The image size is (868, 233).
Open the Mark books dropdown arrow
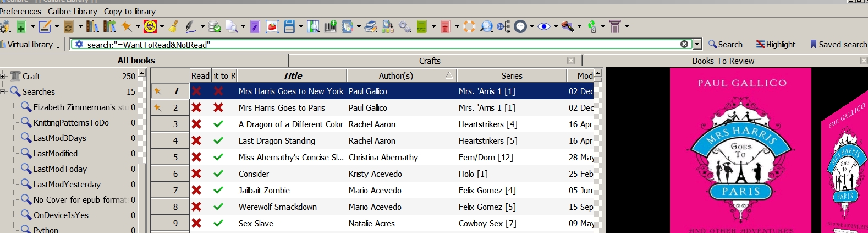(138, 26)
